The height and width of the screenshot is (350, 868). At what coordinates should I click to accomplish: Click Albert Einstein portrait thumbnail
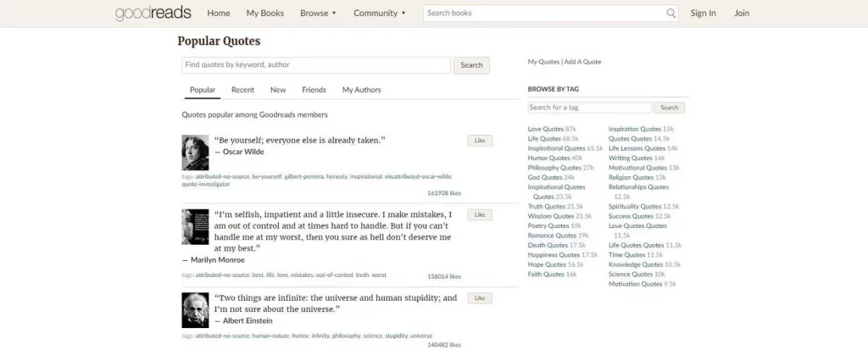tap(196, 310)
